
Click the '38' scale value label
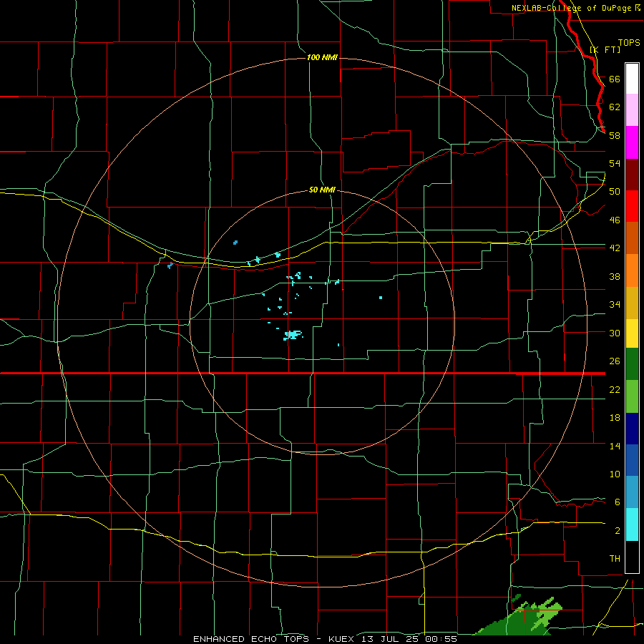pos(615,276)
